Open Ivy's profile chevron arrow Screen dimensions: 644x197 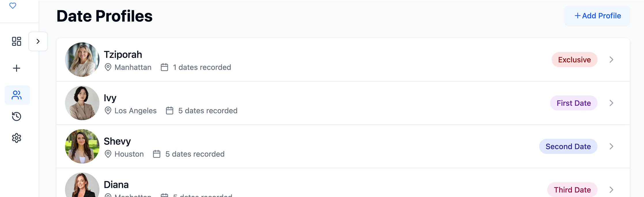point(611,103)
